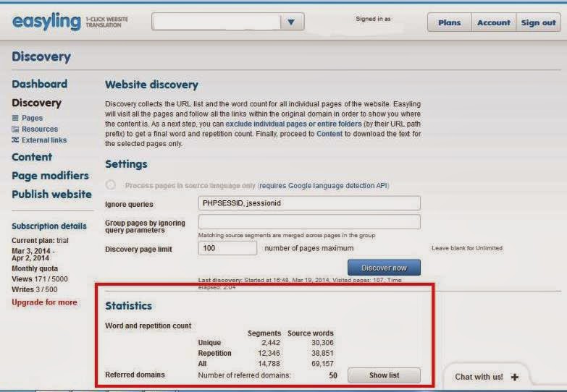567x392 pixels.
Task: Click the Leave blank for Unlimited hint
Action: click(x=467, y=248)
